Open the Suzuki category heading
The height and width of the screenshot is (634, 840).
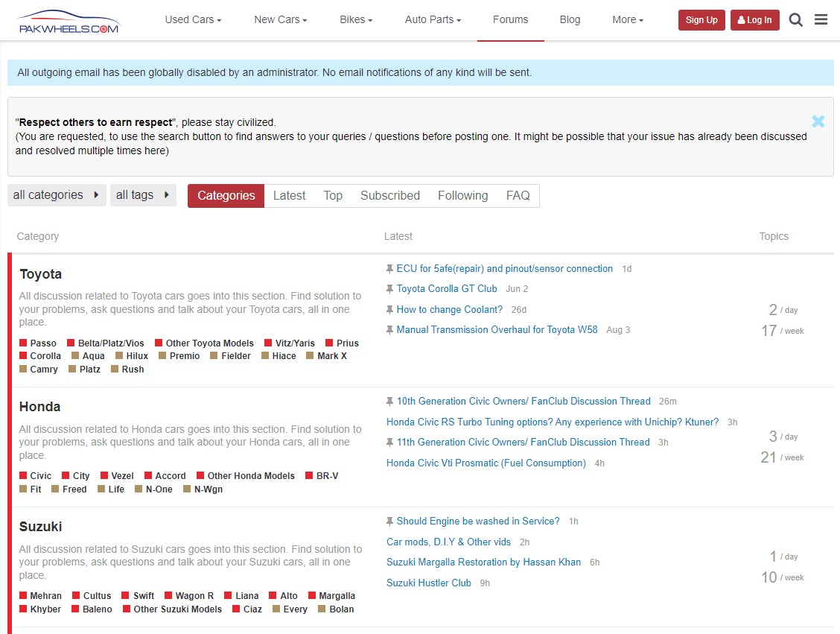[x=41, y=527]
